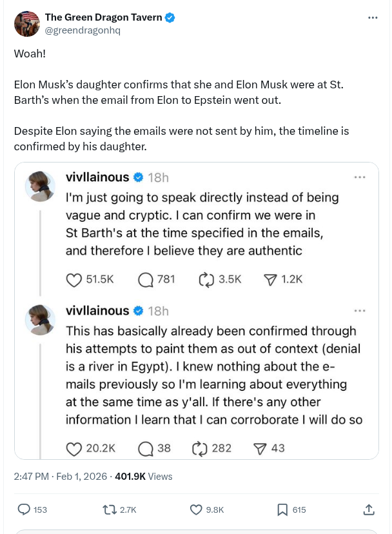Viewport: 392px width, 534px height.
Task: Bookmark the tweet with 615 saves
Action: click(x=282, y=509)
